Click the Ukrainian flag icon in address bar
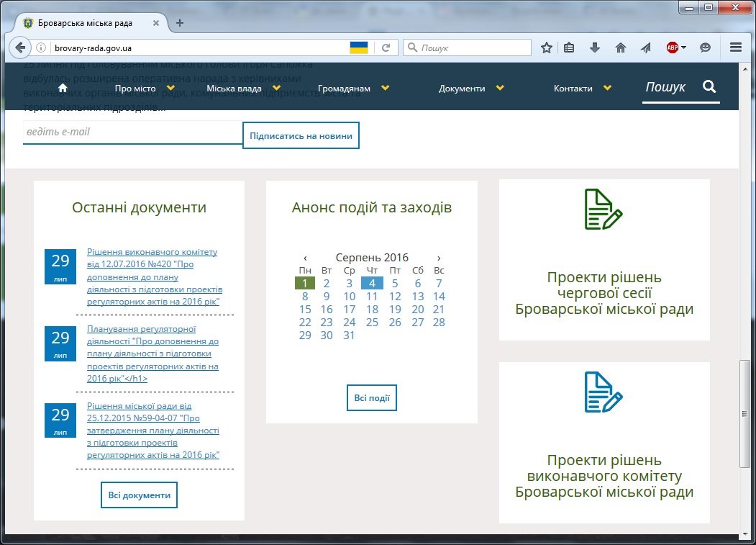This screenshot has height=545, width=756. tap(359, 48)
